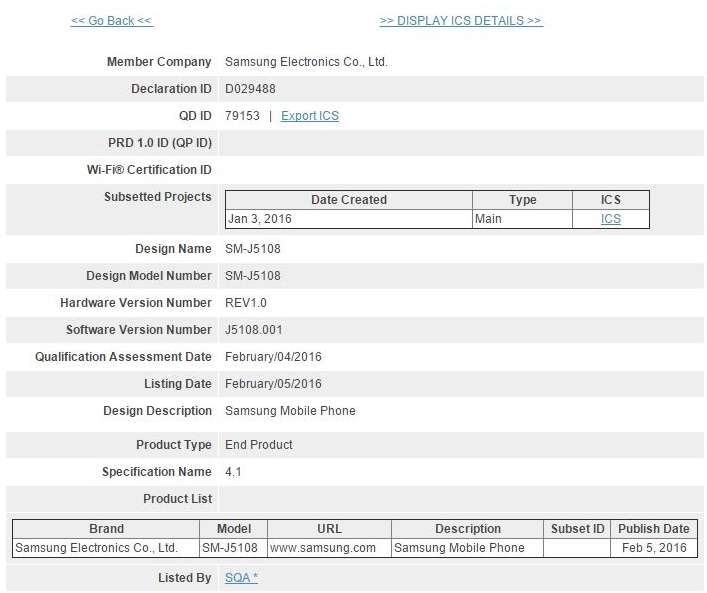Click the Main type cell

[x=522, y=219]
